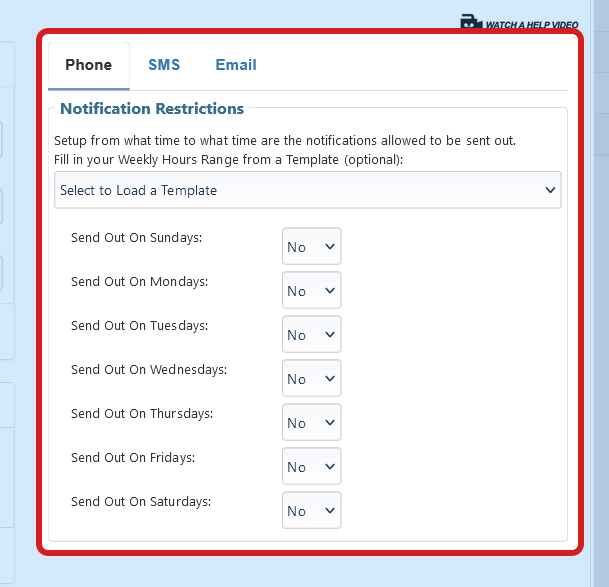Click the video camera help icon

tap(471, 22)
